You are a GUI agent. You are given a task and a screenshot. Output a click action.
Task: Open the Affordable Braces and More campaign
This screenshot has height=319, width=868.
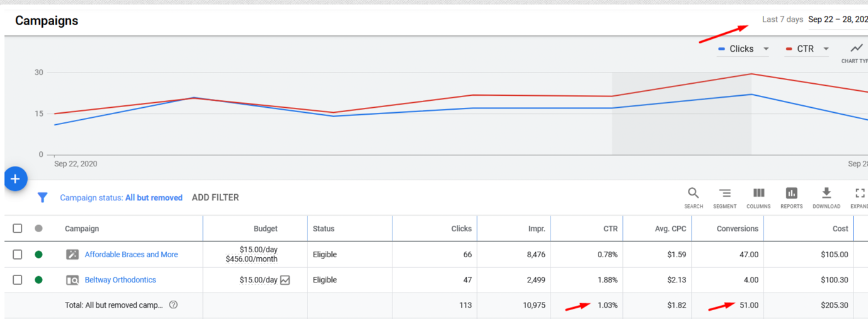(x=131, y=255)
